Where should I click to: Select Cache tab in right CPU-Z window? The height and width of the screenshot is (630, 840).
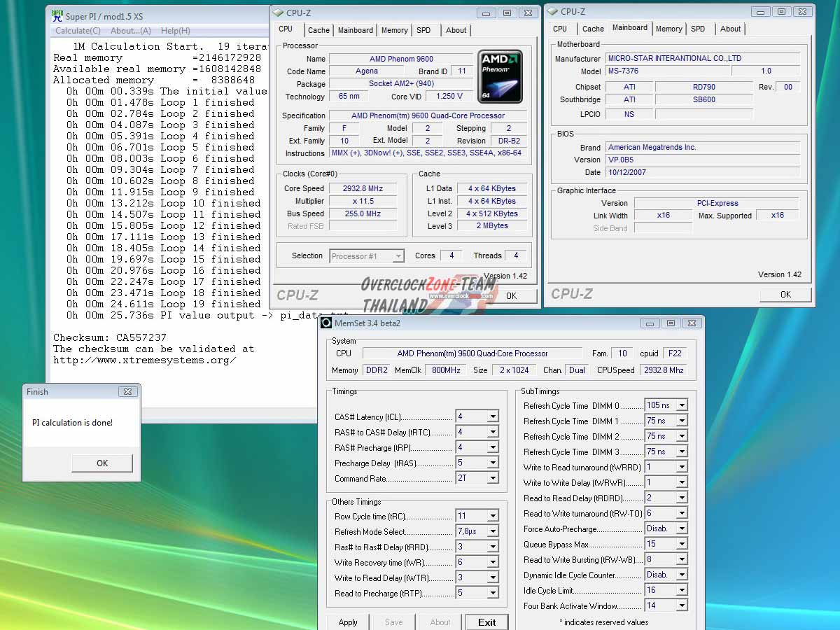tap(593, 29)
